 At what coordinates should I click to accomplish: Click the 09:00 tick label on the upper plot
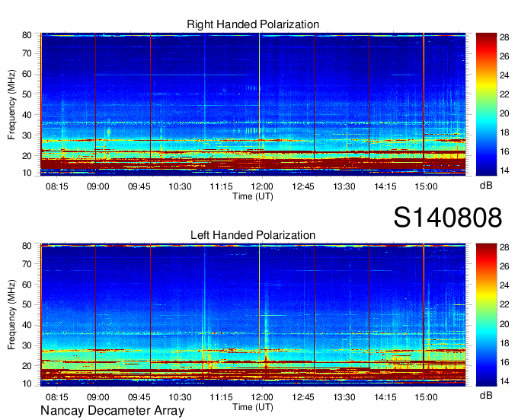tap(98, 186)
